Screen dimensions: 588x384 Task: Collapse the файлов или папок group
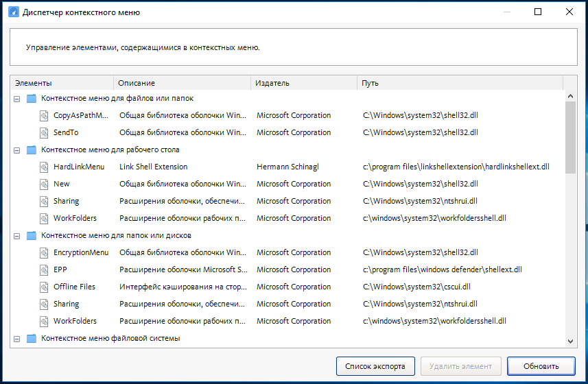point(17,99)
